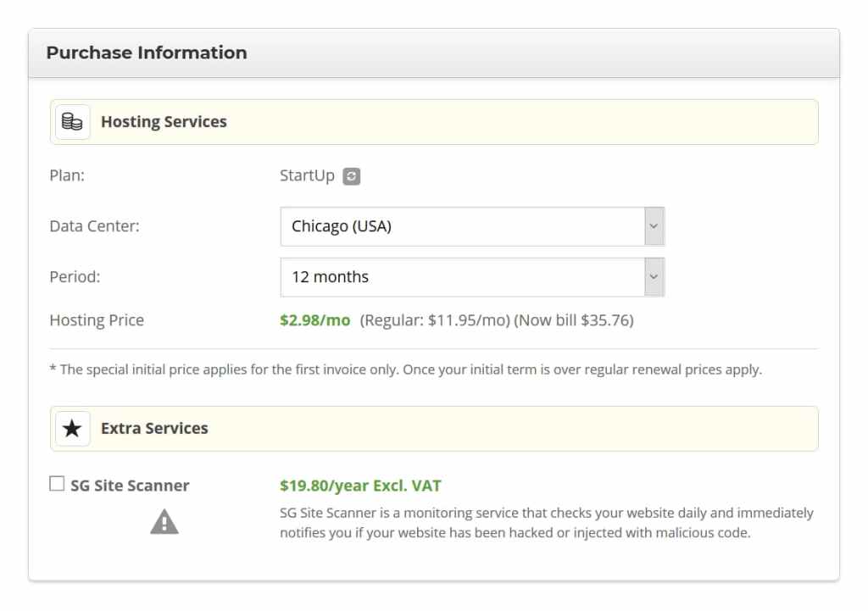Screen dimensions: 868x611
Task: Click the special initial price disclaimer note
Action: pos(405,371)
